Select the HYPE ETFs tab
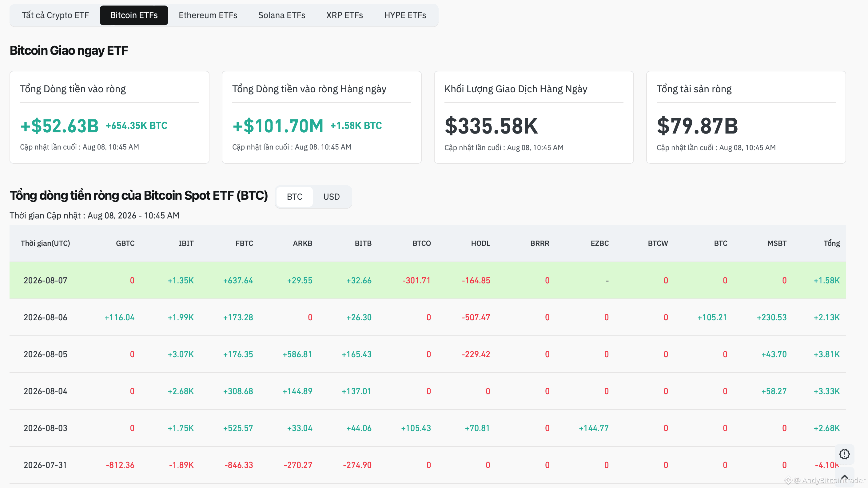Viewport: 868px width, 488px height. point(405,15)
